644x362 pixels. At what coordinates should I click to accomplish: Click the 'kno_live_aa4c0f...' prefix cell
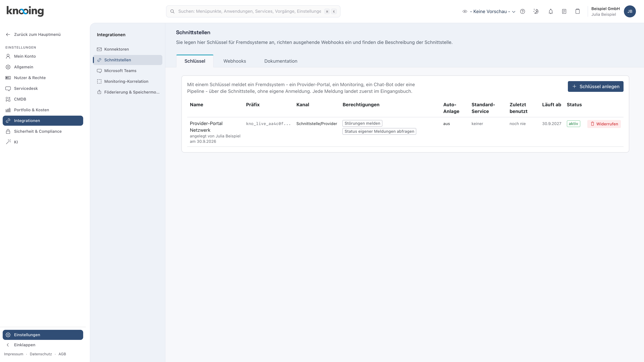[x=268, y=124]
